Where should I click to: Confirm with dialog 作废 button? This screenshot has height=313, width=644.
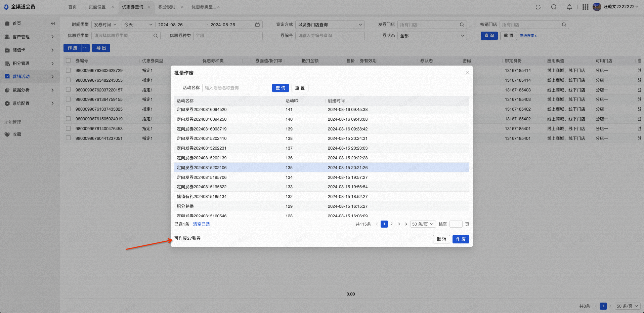461,239
